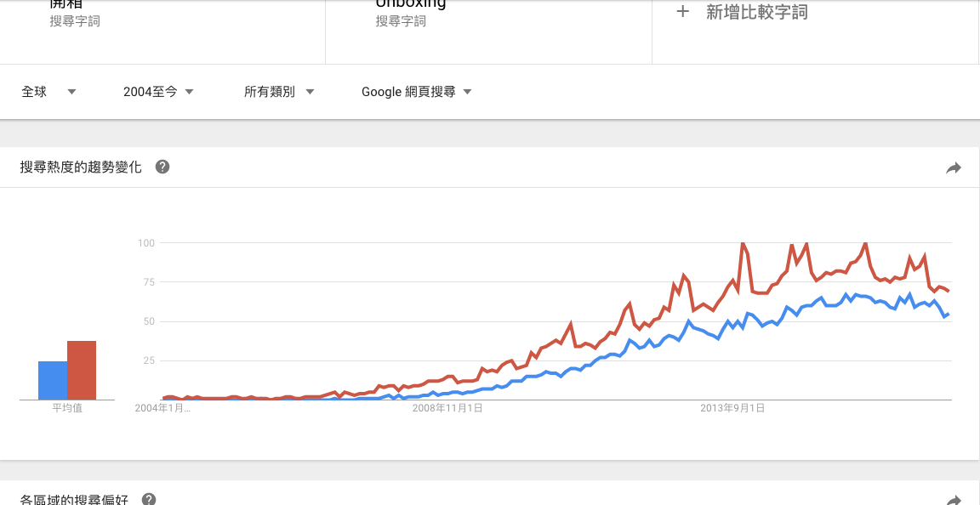Select the Unboxing search term box
980x505 pixels.
pos(489,31)
